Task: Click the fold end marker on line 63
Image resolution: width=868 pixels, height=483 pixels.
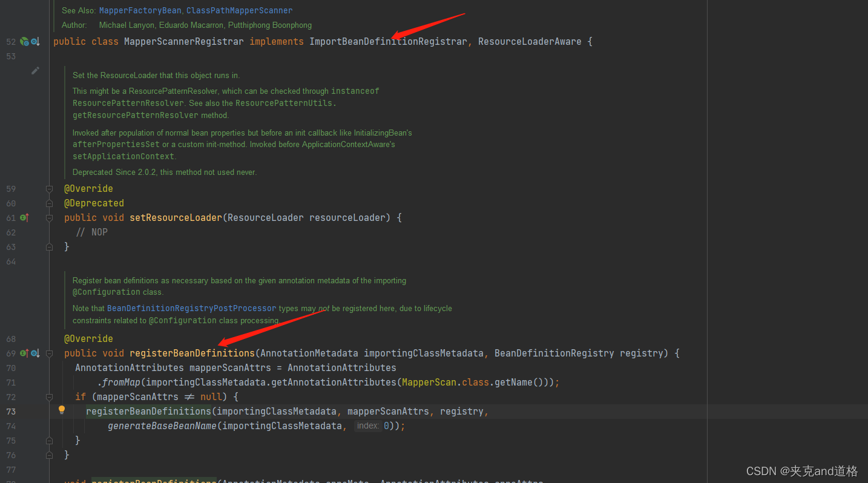Action: click(50, 247)
